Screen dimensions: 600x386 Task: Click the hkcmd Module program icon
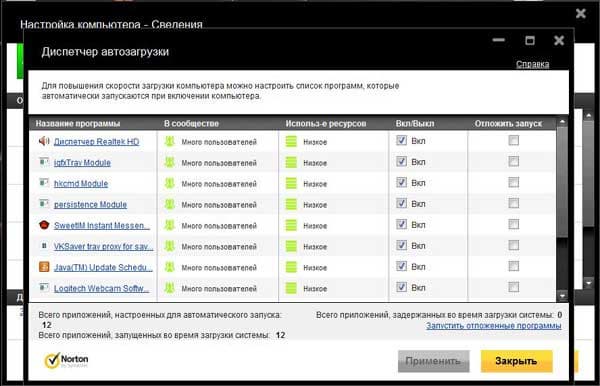(44, 183)
